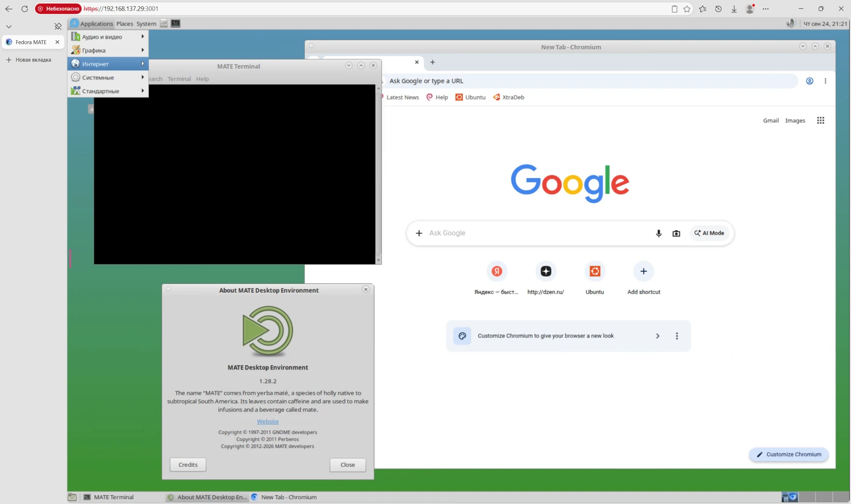This screenshot has width=851, height=504.
Task: Open the volume speaker icon in the panel
Action: [x=790, y=23]
